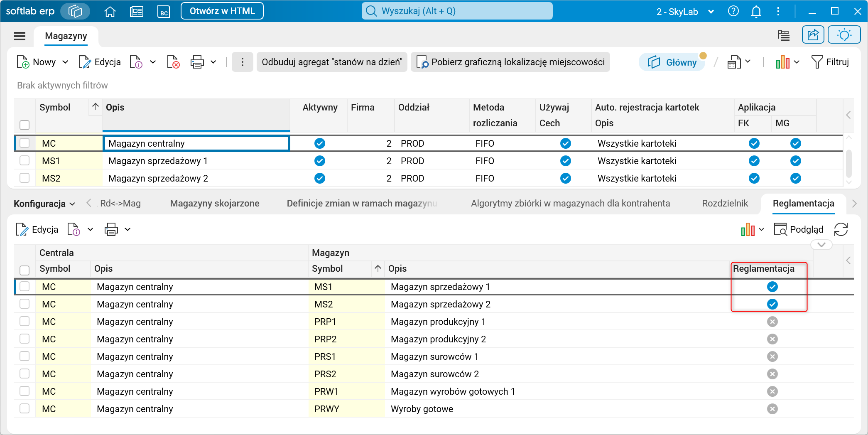Tick the checkbox for MS1 warehouse row

tap(25, 161)
